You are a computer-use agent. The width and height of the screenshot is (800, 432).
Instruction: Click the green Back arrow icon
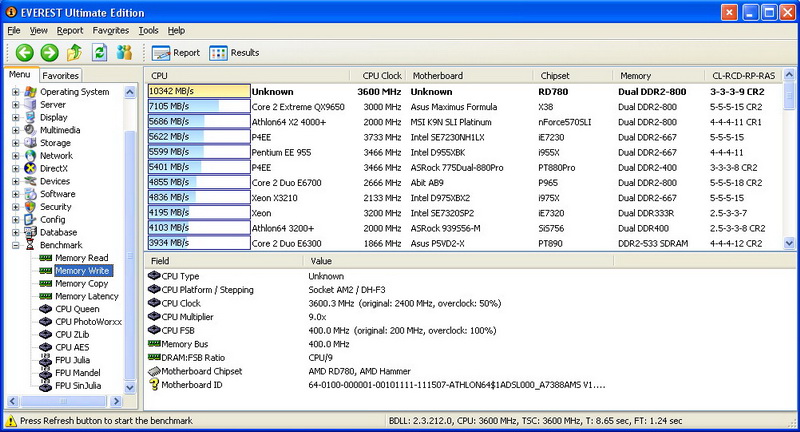point(24,53)
